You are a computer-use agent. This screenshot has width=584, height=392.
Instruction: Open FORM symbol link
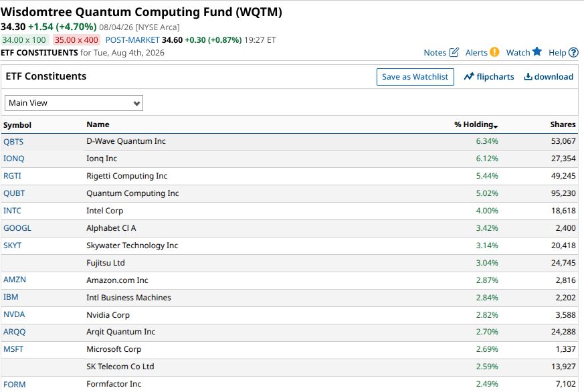[15, 385]
